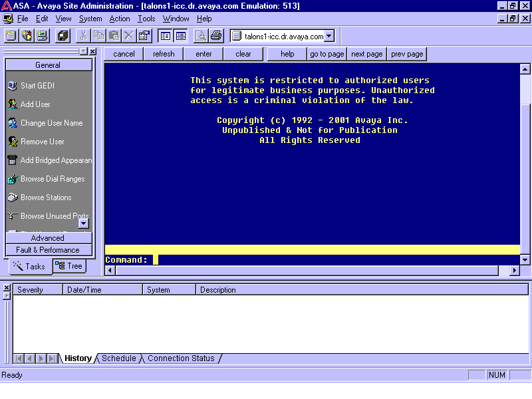Viewport: 532px width, 399px height.
Task: Click the copy toolbar icon
Action: coord(98,36)
